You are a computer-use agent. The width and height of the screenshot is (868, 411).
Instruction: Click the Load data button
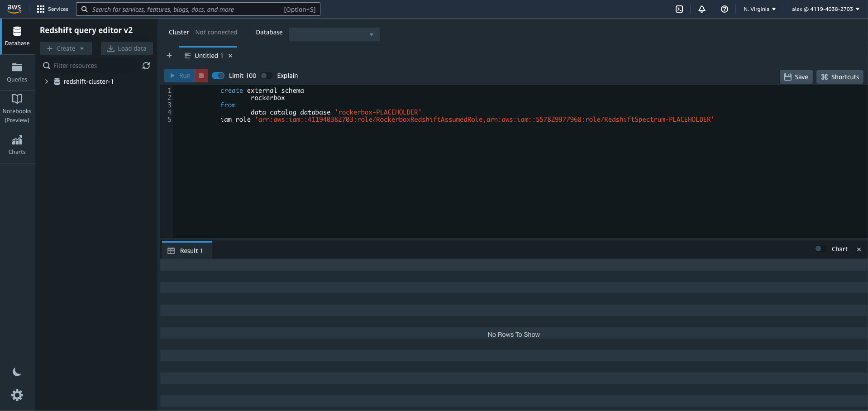coord(127,48)
